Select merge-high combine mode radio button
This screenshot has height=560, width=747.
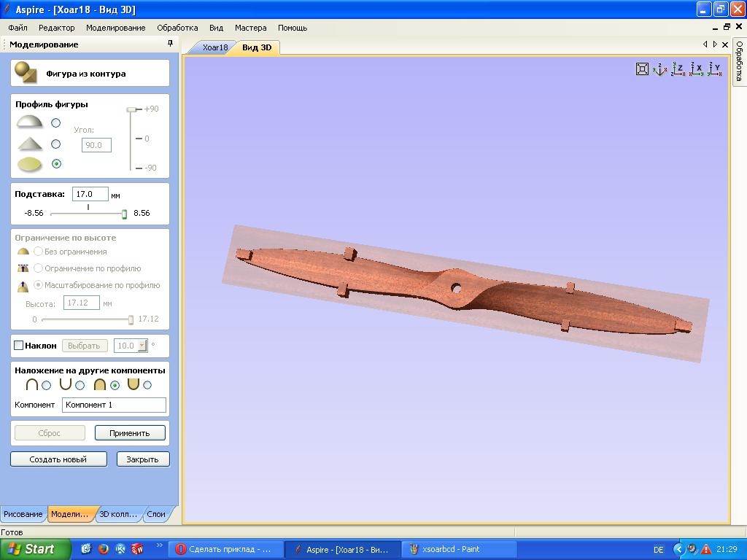pos(115,385)
